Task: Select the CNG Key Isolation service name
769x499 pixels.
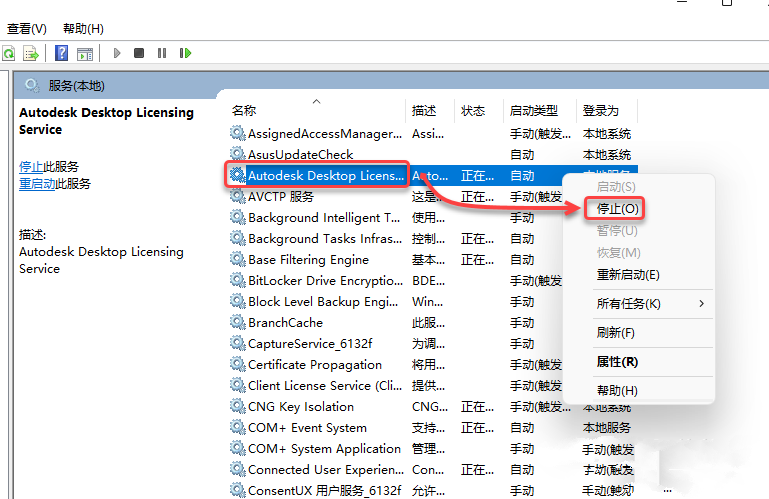Action: point(301,407)
